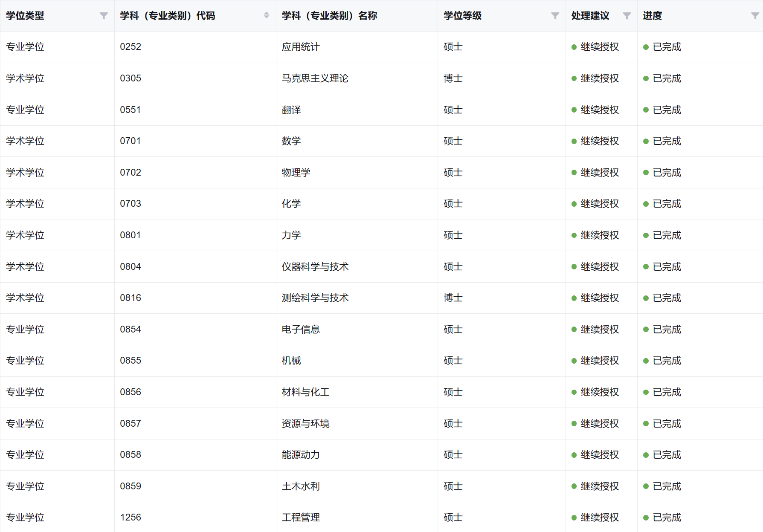Select the 博士 cell in the 测绘科学与技术 row
The width and height of the screenshot is (763, 532).
point(453,298)
